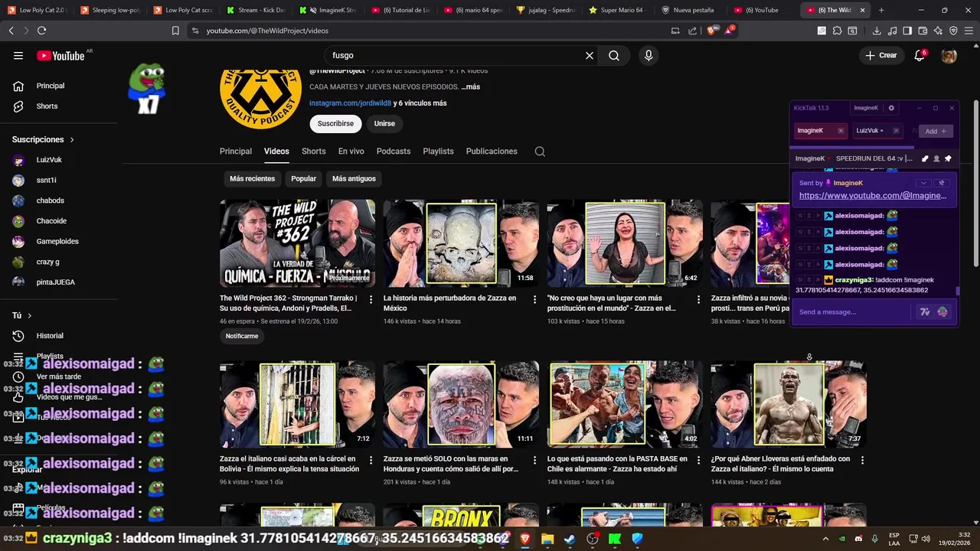Viewport: 980px width, 551px height.
Task: Run search with magnifier button
Action: pyautogui.click(x=614, y=55)
